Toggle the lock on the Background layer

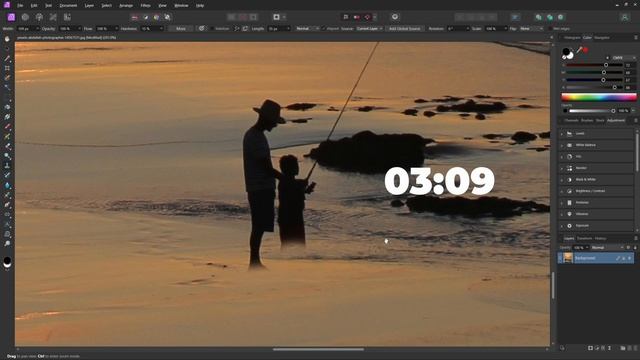[624, 258]
